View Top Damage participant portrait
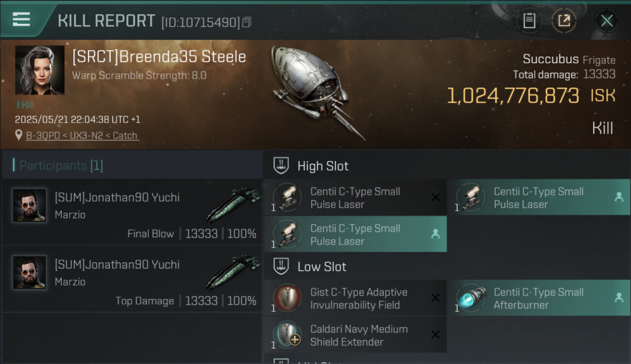 [x=30, y=272]
